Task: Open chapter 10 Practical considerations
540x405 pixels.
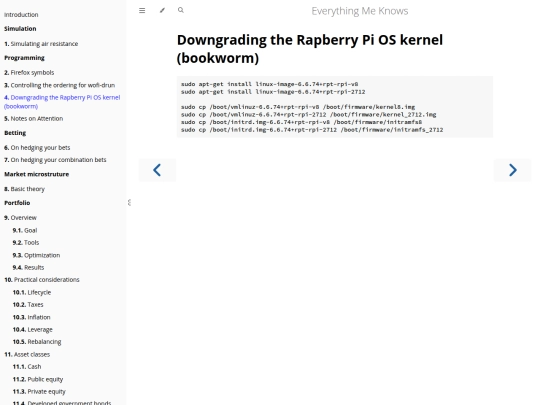Action: click(42, 280)
